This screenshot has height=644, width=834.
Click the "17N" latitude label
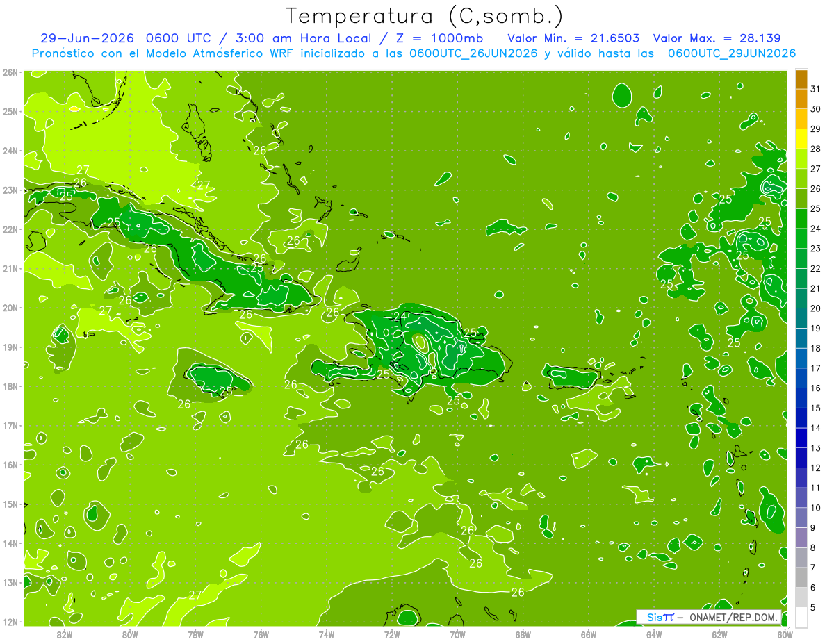click(x=10, y=426)
